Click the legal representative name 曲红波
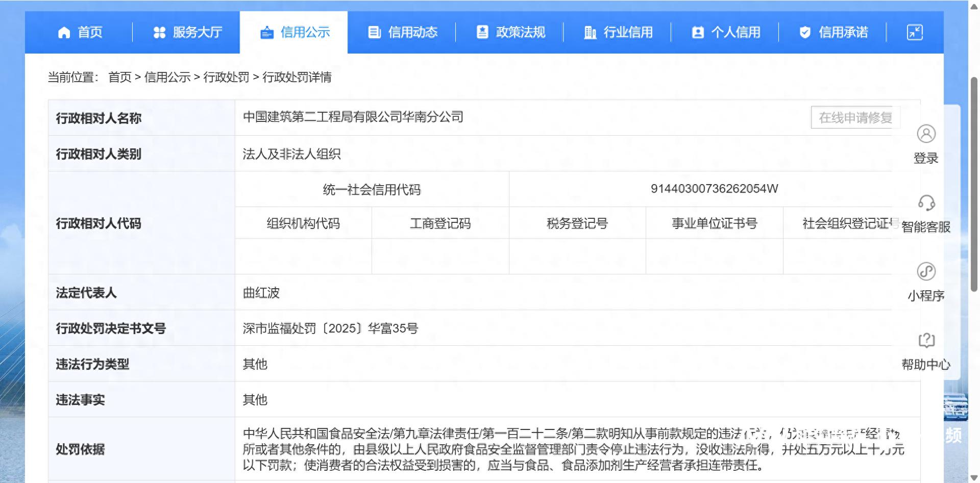 (261, 293)
